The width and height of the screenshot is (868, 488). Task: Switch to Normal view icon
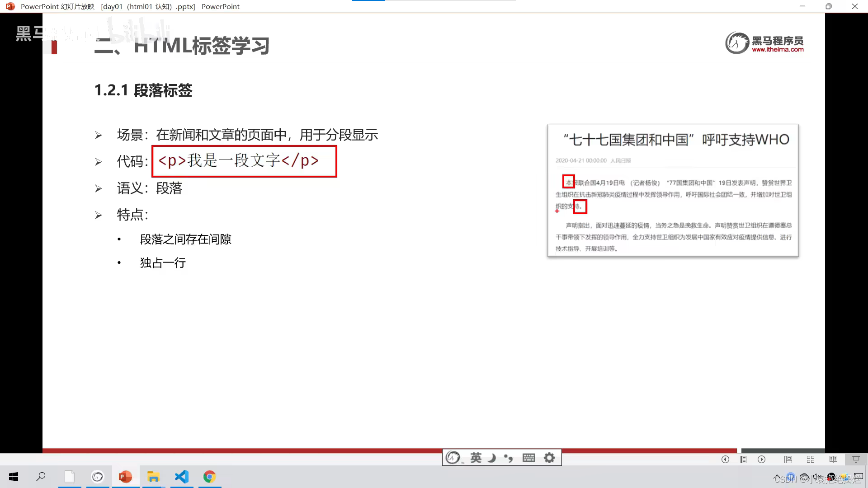click(788, 459)
